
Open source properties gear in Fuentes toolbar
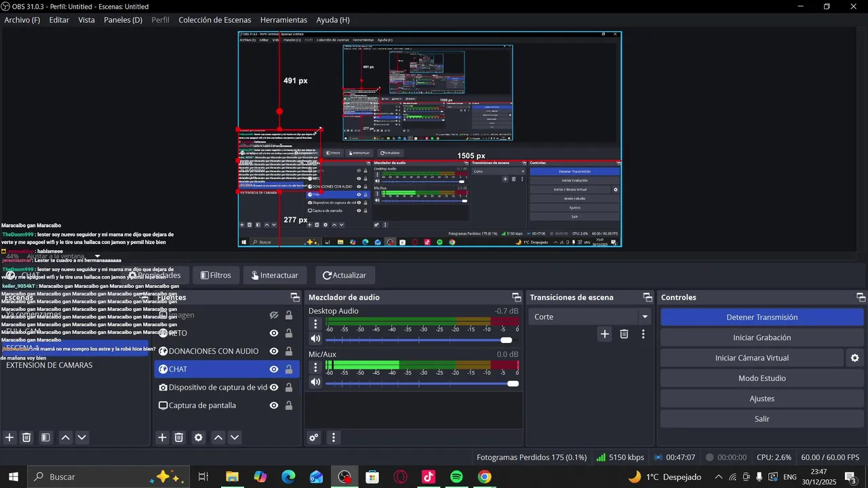(198, 438)
